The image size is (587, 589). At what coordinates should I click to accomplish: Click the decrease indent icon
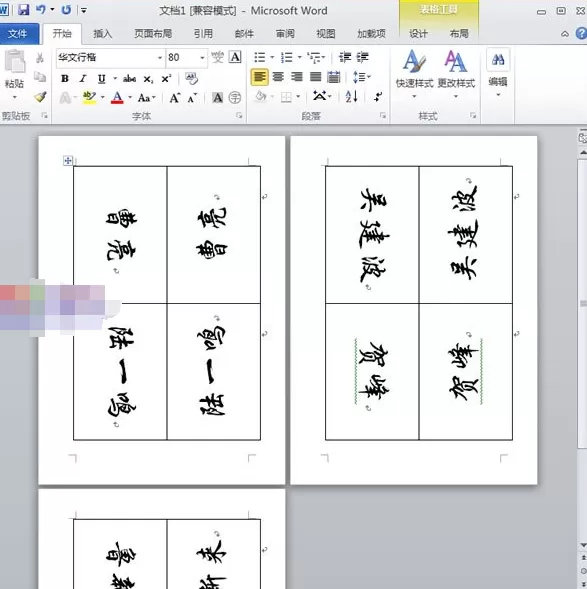tap(345, 57)
